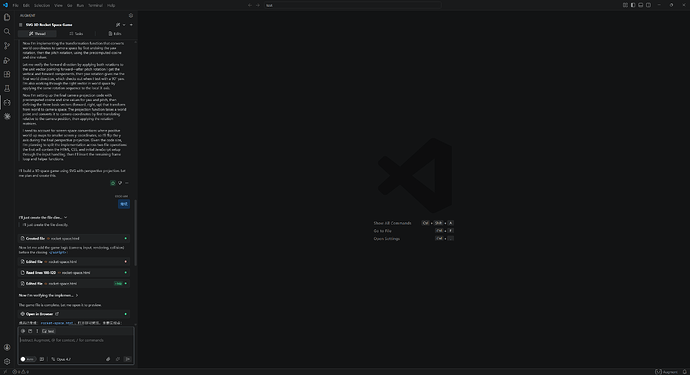Switch to the Thread tab
The height and width of the screenshot is (375, 690).
(37, 33)
